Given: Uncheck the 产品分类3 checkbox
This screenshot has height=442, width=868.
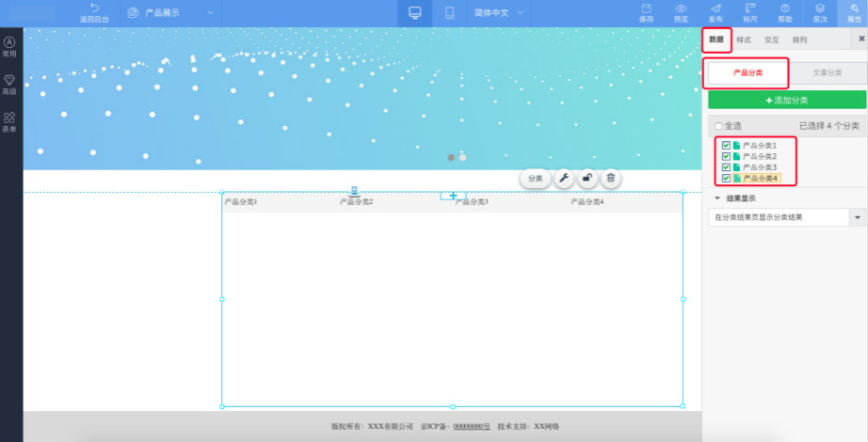Looking at the screenshot, I should [726, 166].
